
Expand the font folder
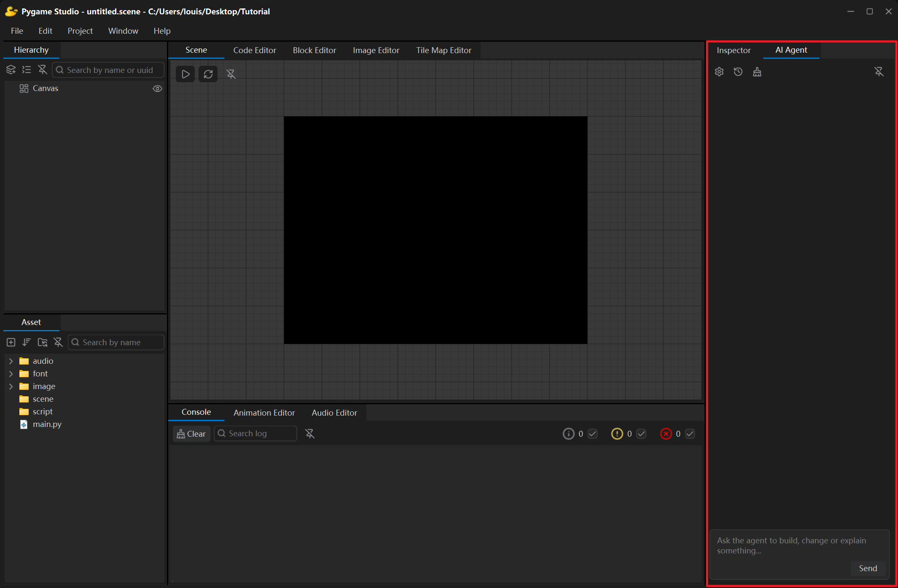pos(11,374)
